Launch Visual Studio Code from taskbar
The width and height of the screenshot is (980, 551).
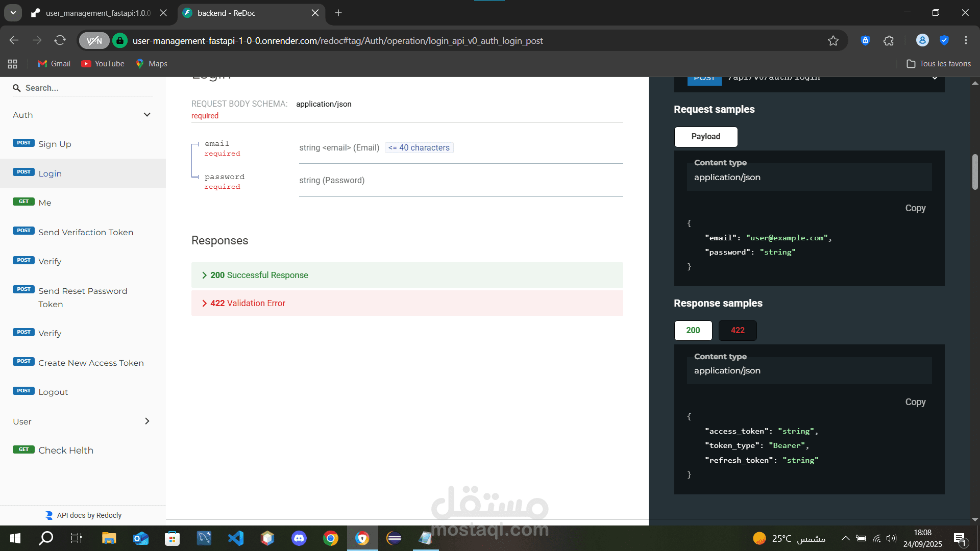[x=236, y=538]
